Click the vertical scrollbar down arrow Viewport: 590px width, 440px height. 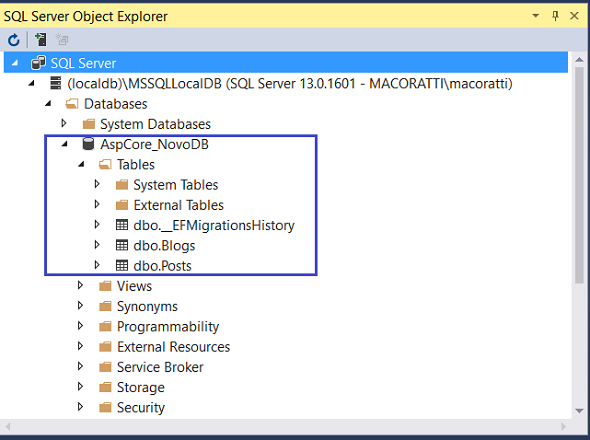click(579, 411)
